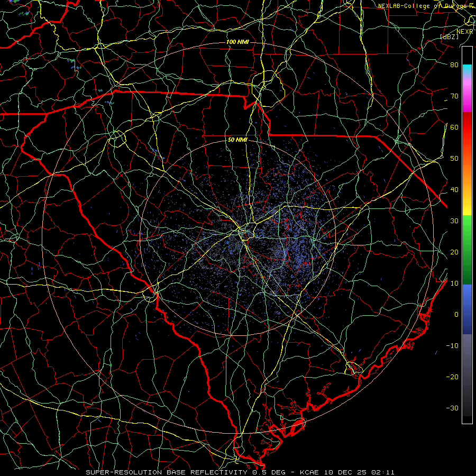
Task: Click the 70 value on the dBZ scale
Action: pyautogui.click(x=454, y=96)
